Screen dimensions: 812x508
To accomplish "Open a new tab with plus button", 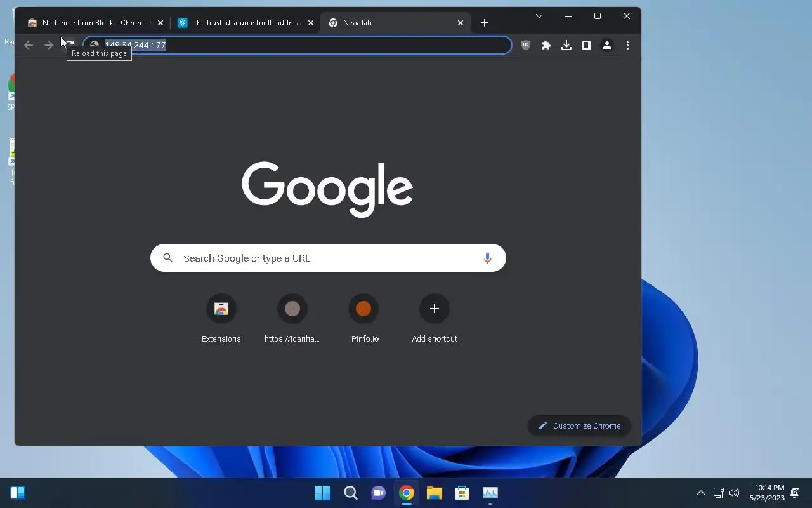I will [485, 23].
